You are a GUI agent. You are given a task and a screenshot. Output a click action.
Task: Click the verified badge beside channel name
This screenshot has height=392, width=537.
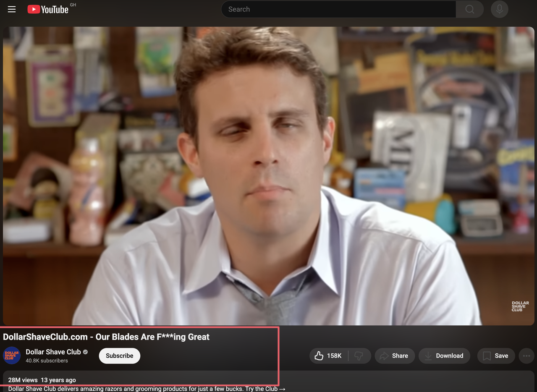[85, 352]
